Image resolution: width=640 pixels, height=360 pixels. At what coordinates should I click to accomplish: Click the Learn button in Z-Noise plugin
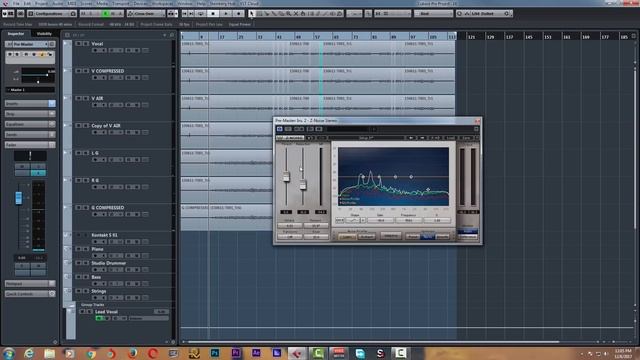347,236
